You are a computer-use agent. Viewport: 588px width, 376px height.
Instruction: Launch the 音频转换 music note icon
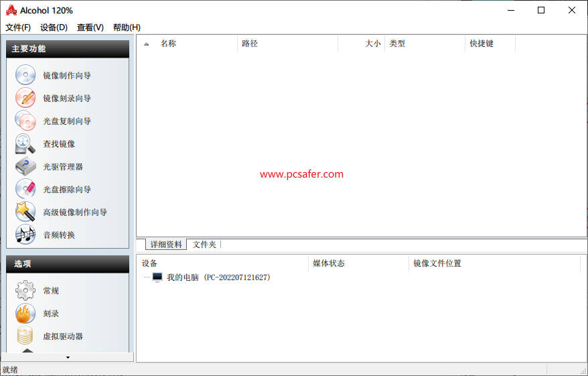25,235
